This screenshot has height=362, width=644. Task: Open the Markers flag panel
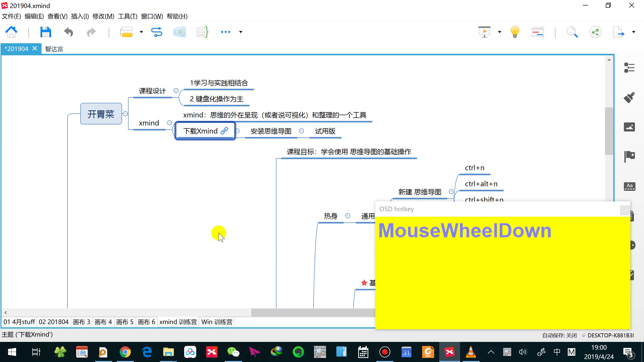(629, 157)
